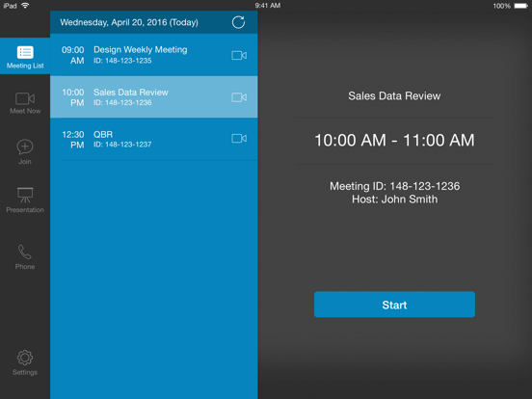Start the Sales Data Review meeting
The image size is (532, 399).
click(x=394, y=305)
